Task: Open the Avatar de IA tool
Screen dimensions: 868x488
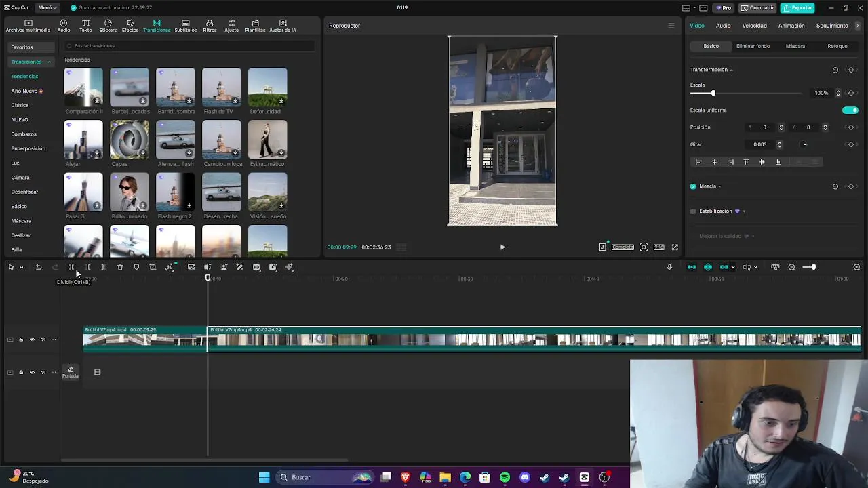Action: [x=283, y=26]
